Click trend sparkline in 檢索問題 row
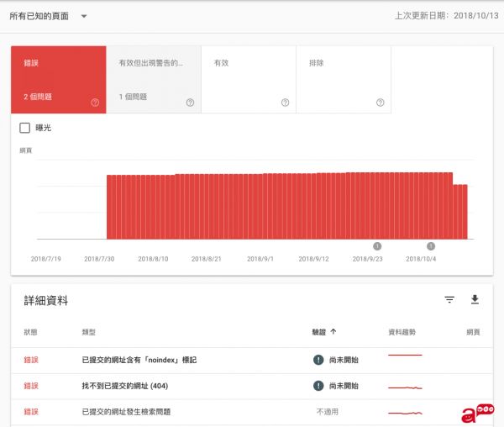The image size is (504, 427). point(405,414)
